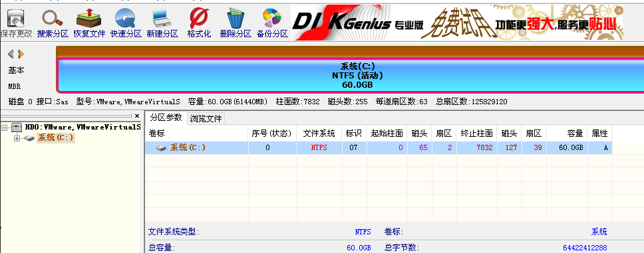Screen dimensions: 644x253
Task: Switch to the 浏览文件 tab
Action: click(206, 119)
